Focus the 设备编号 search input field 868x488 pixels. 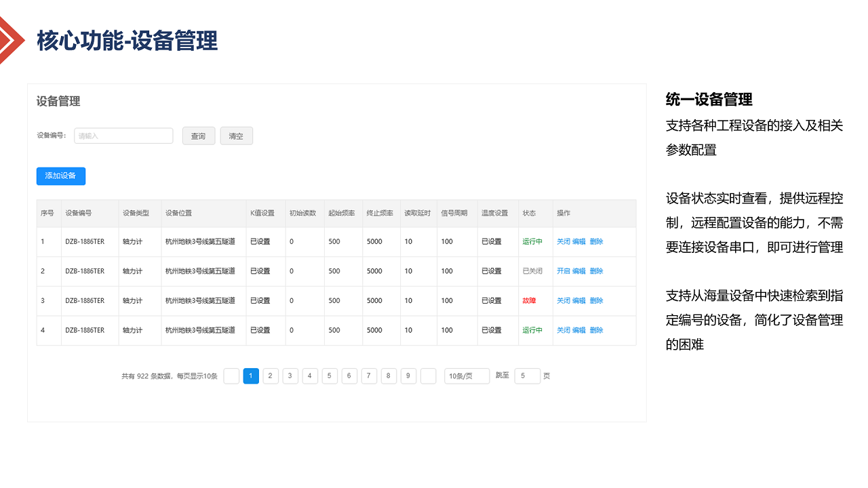[123, 136]
